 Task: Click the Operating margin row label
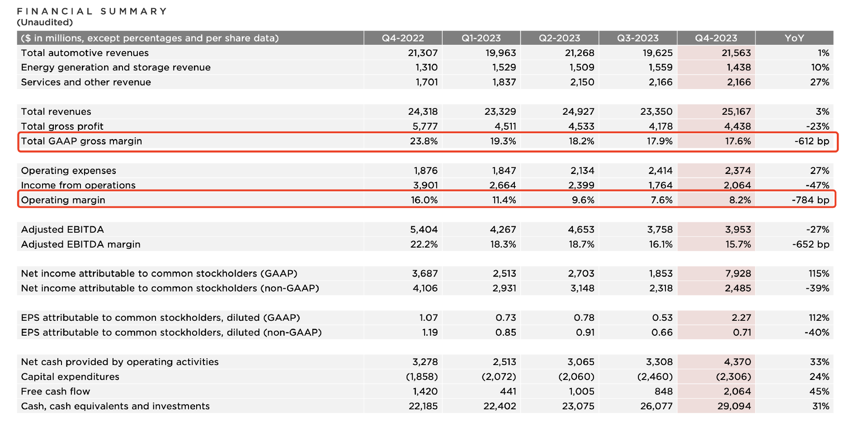click(63, 200)
